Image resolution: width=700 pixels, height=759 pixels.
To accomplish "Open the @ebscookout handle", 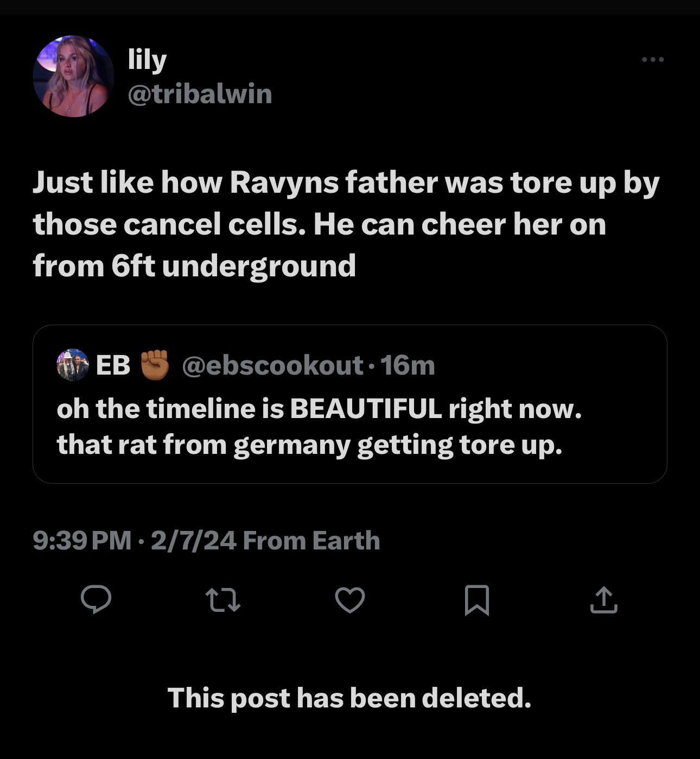I will pyautogui.click(x=272, y=365).
